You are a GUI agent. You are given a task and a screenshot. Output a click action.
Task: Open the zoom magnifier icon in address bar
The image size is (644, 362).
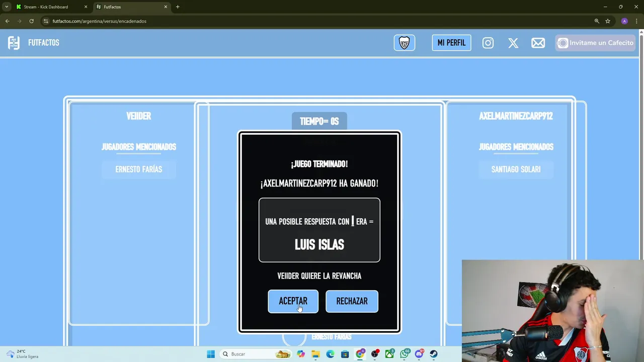(597, 21)
